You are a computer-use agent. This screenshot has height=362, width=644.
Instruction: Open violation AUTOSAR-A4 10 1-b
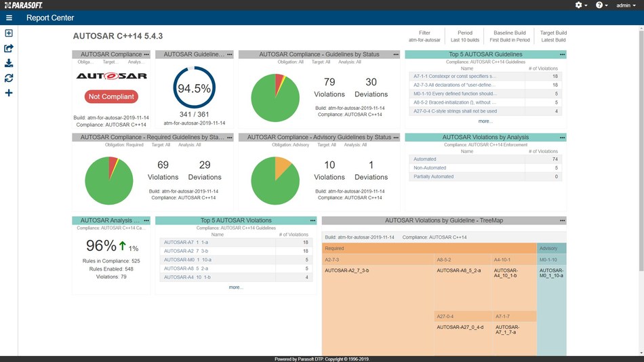click(187, 277)
